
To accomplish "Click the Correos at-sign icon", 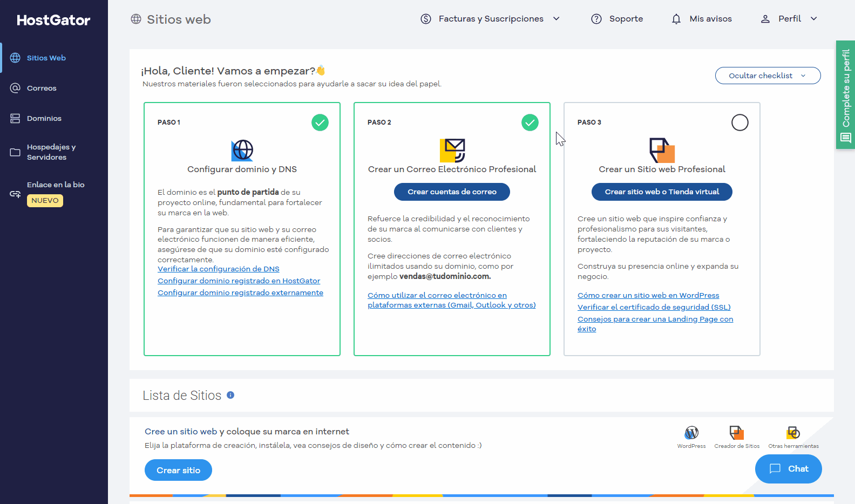I will click(15, 88).
